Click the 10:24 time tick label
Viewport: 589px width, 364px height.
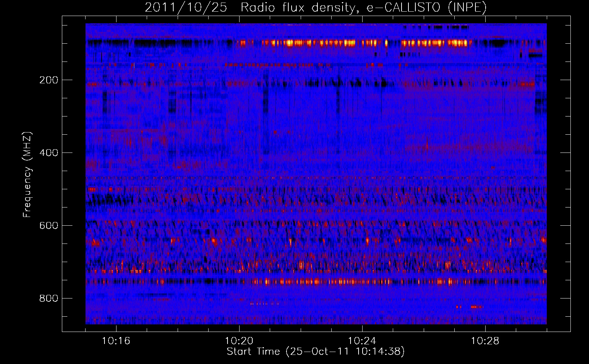coord(362,341)
